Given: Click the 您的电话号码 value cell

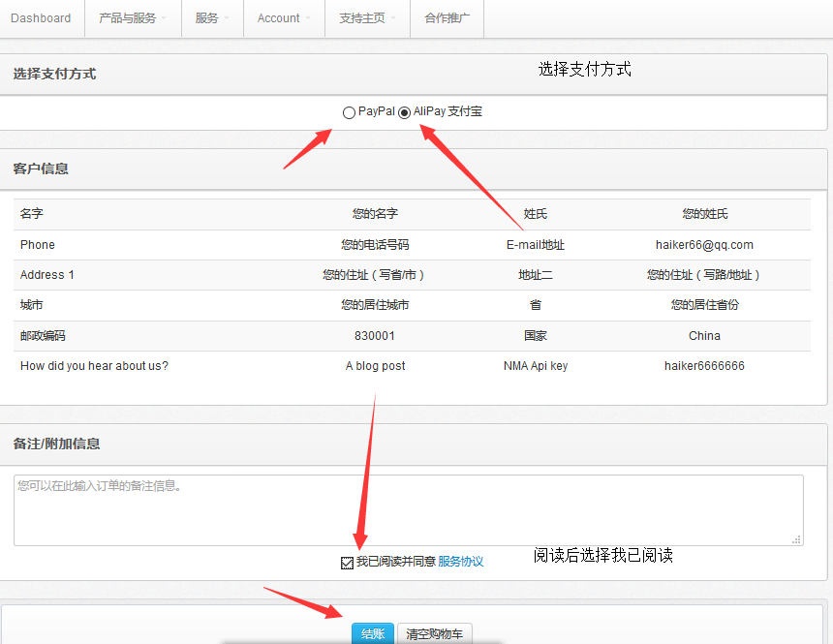Looking at the screenshot, I should click(375, 245).
